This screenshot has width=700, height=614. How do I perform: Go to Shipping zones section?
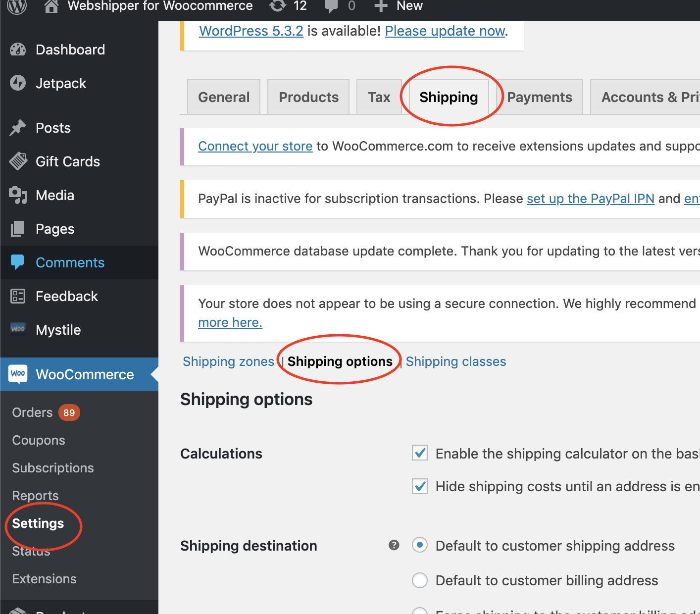coord(228,361)
